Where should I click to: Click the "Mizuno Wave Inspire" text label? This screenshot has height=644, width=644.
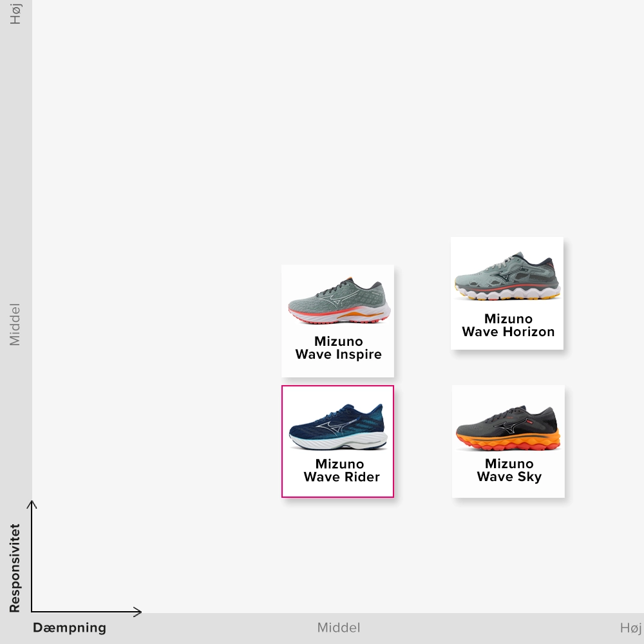pos(338,348)
